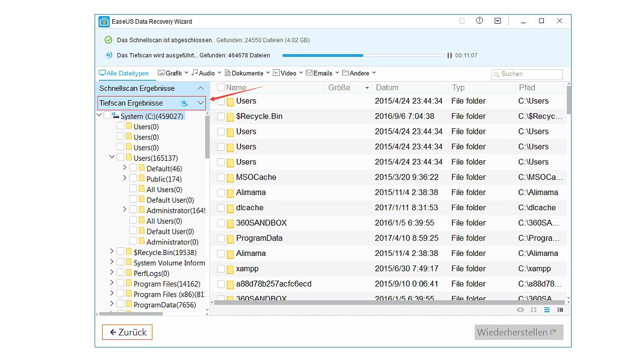The image size is (644, 362).
Task: Expand the System Volume Inform tree node
Action: pos(112,262)
